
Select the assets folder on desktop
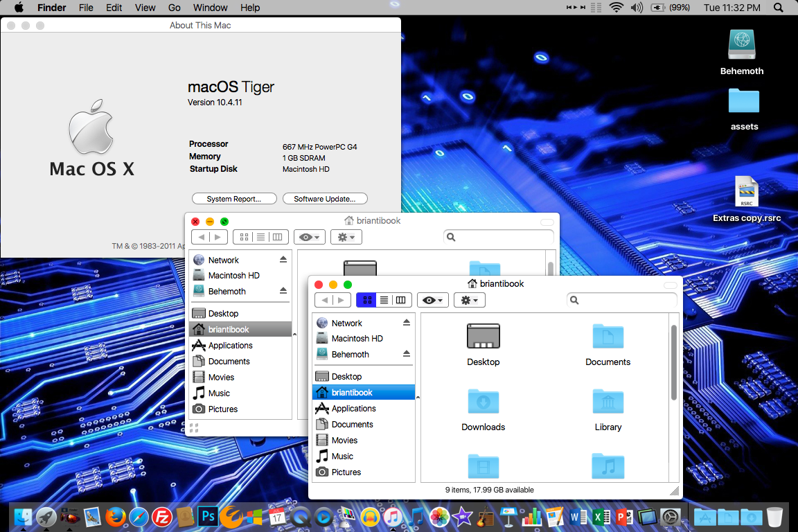click(743, 101)
